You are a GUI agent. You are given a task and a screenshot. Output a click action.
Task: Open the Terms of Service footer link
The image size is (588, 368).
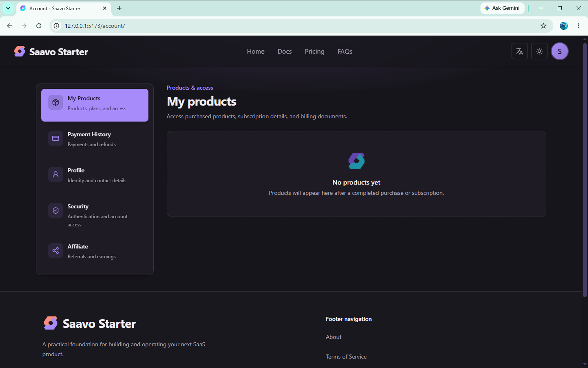[x=346, y=357]
